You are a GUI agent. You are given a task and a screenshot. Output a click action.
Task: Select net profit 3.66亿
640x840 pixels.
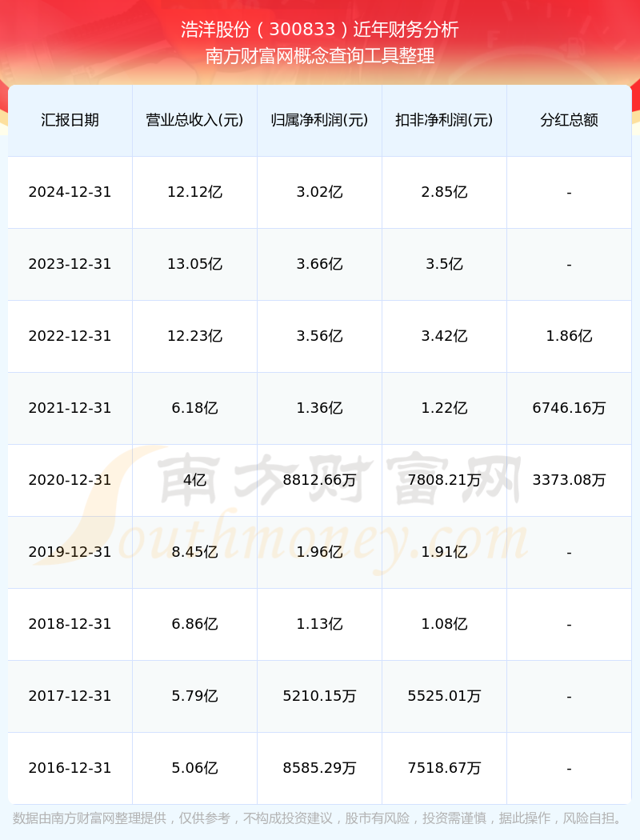320,264
